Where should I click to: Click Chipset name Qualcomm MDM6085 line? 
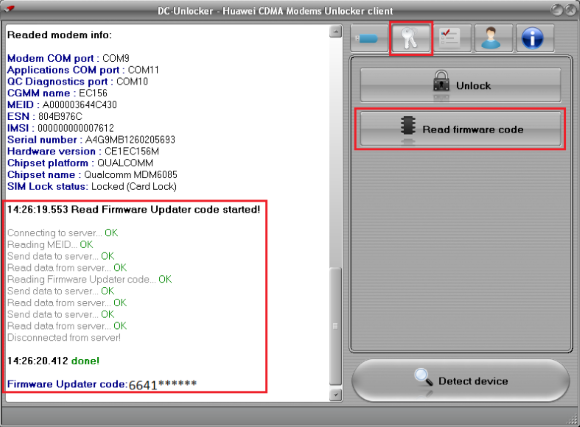coord(92,175)
